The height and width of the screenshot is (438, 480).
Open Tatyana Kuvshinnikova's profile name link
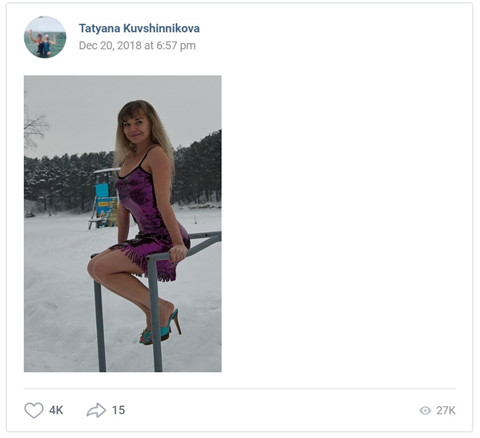click(x=139, y=28)
